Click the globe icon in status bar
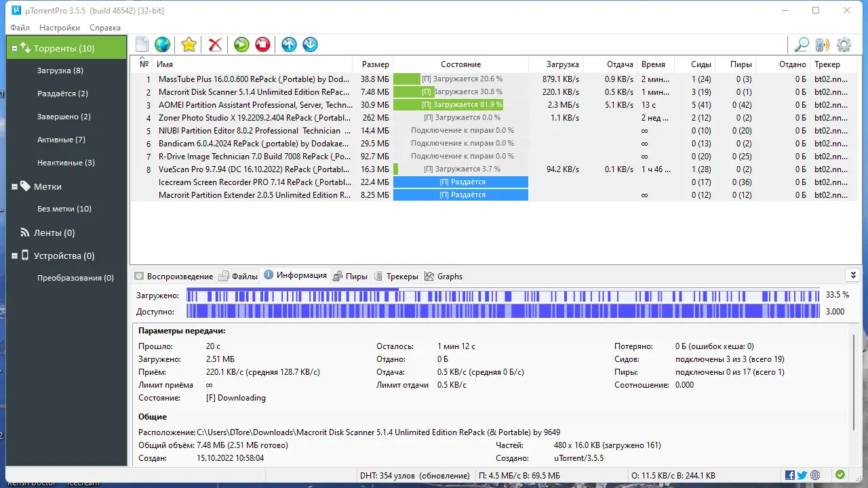Viewport: 868px width, 488px height. [815, 475]
